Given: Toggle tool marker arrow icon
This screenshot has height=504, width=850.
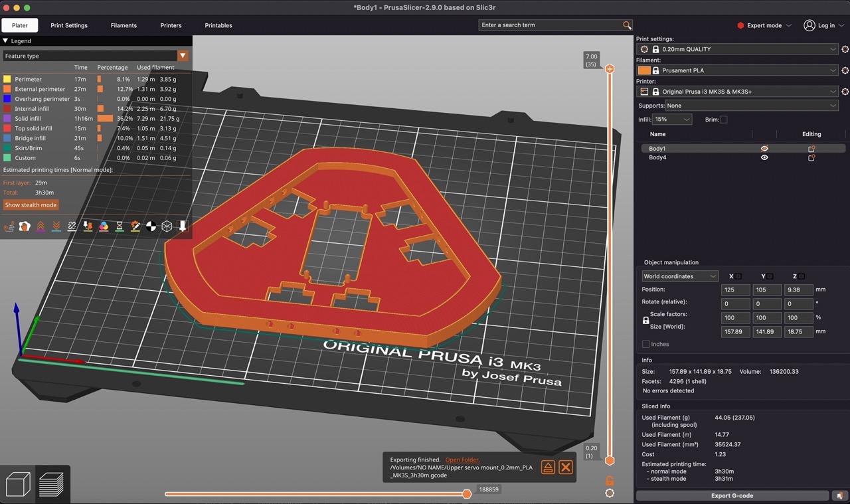Looking at the screenshot, I should (x=183, y=226).
